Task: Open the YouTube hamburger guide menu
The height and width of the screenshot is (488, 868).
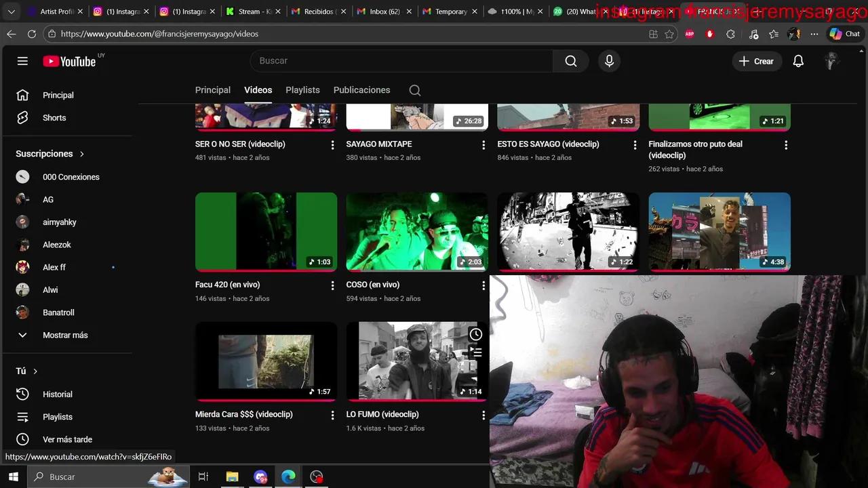Action: point(22,61)
